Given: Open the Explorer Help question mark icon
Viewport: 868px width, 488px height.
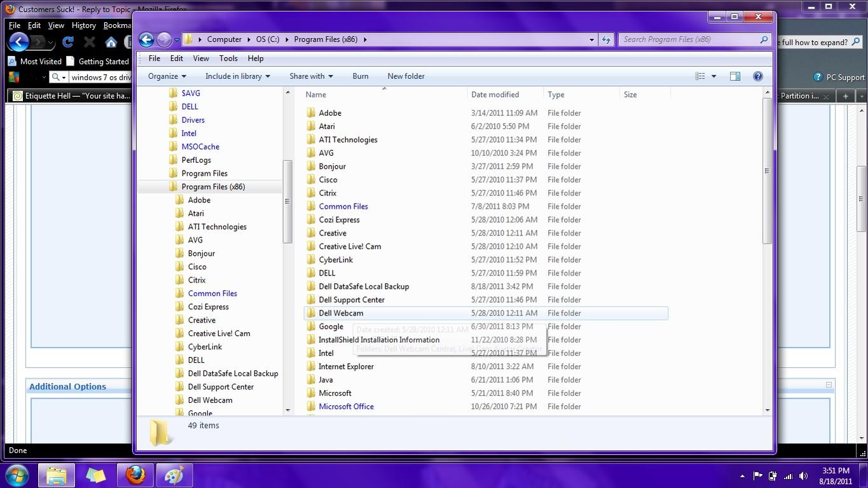Looking at the screenshot, I should [757, 76].
